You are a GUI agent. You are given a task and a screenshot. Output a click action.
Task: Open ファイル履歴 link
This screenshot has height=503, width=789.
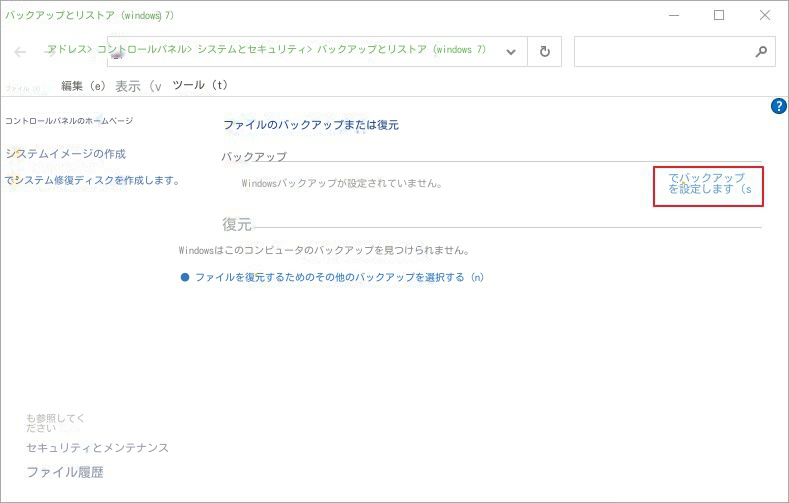click(65, 472)
